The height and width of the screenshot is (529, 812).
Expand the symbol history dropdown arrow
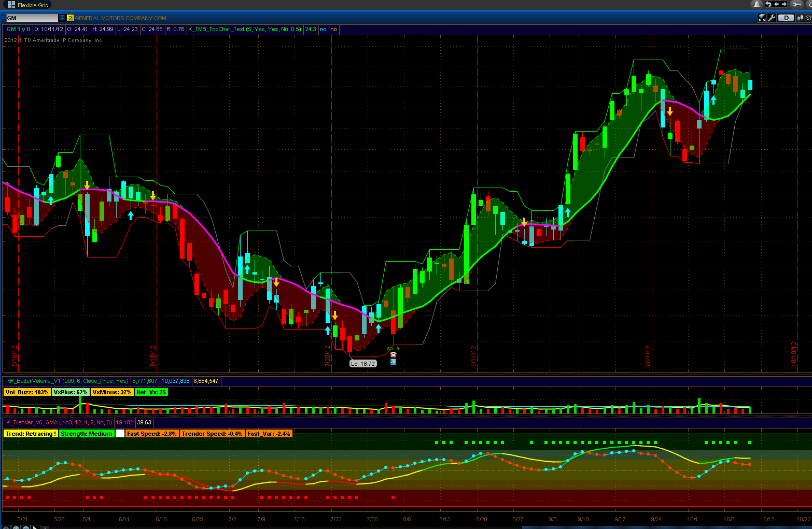62,18
